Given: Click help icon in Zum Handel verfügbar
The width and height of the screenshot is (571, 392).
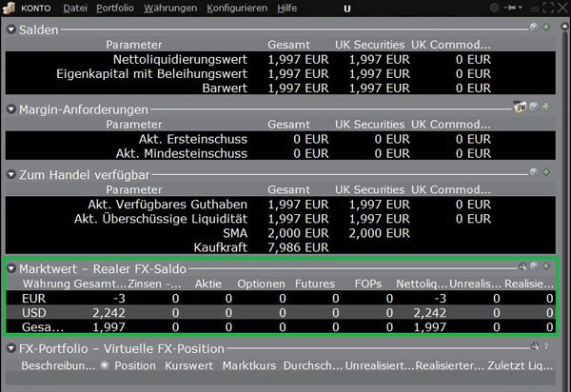Looking at the screenshot, I should (534, 172).
